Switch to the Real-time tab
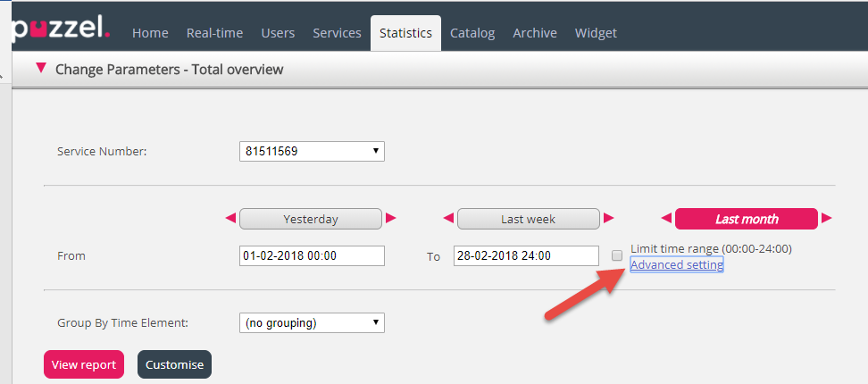 click(214, 33)
